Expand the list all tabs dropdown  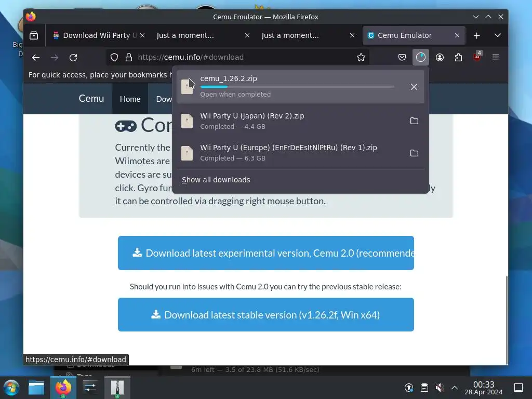click(497, 35)
